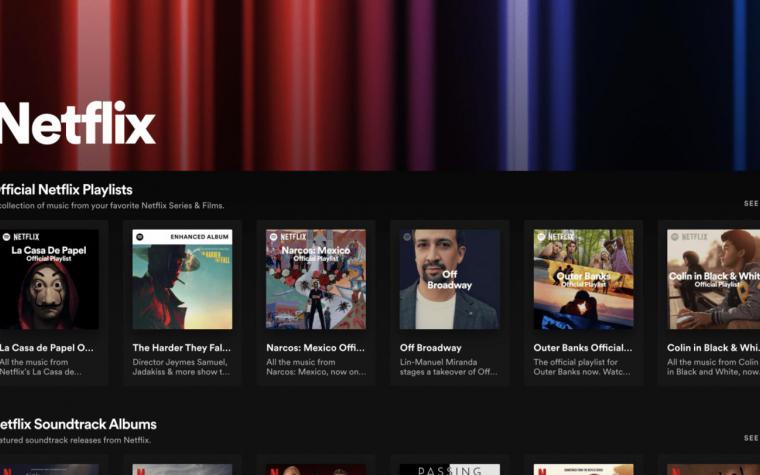Image resolution: width=760 pixels, height=475 pixels.
Task: Click 'collection of music from your favorite' subtitle
Action: click(112, 206)
